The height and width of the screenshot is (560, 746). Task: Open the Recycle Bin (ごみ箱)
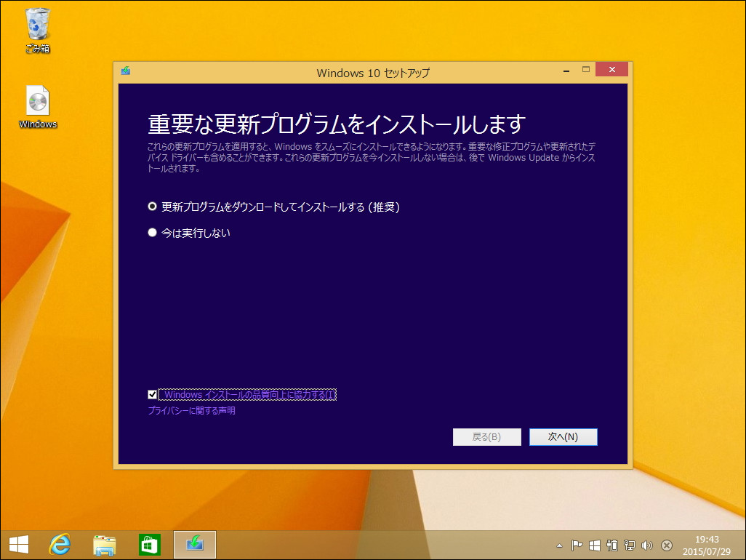tap(36, 24)
